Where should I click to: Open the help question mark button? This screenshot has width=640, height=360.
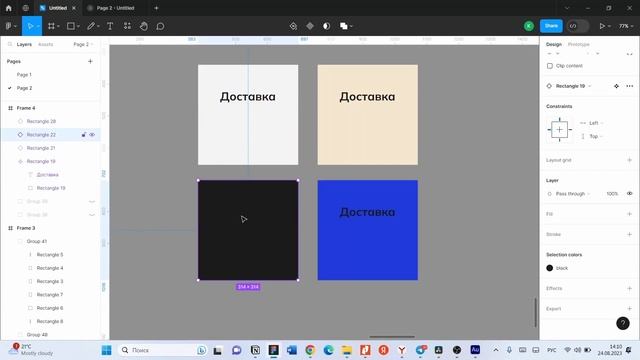coord(623,323)
